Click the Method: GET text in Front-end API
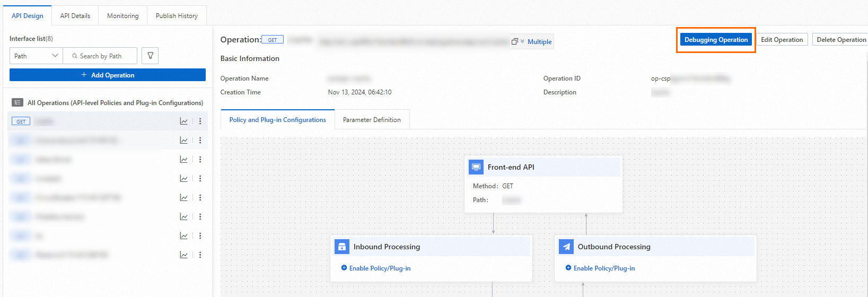The width and height of the screenshot is (868, 297). tap(493, 186)
